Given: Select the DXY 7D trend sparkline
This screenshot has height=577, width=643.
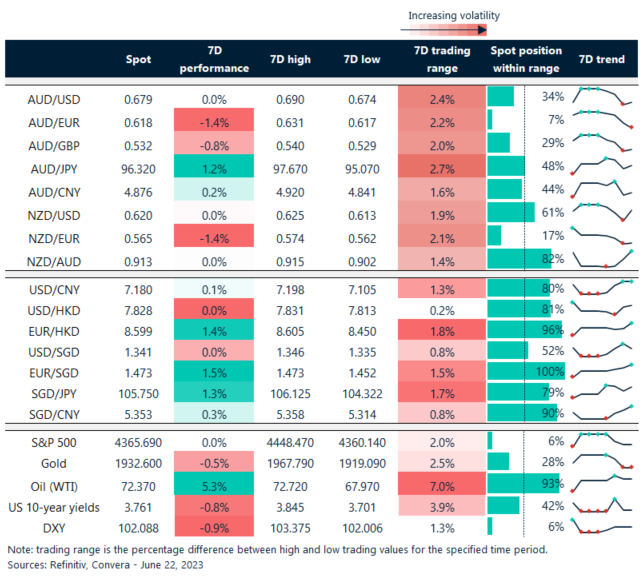Looking at the screenshot, I should coord(602,528).
